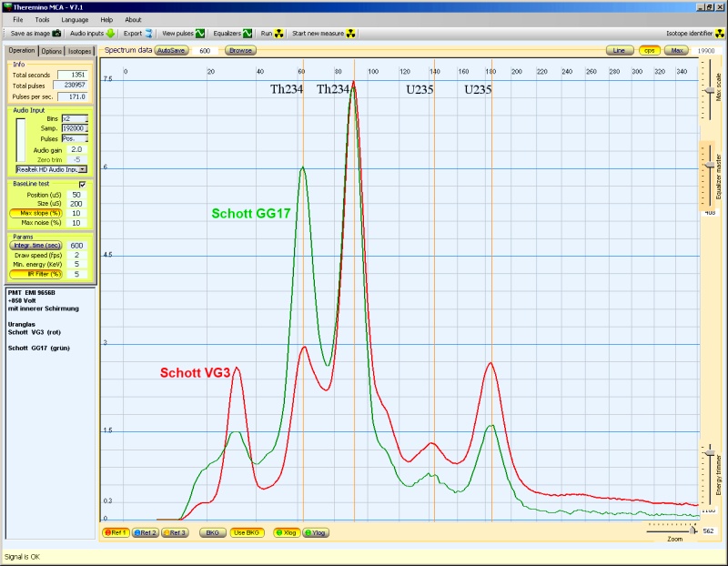Viewport: 728px width, 566px height.
Task: Open Audio inputs via green arrow icon
Action: 110,33
